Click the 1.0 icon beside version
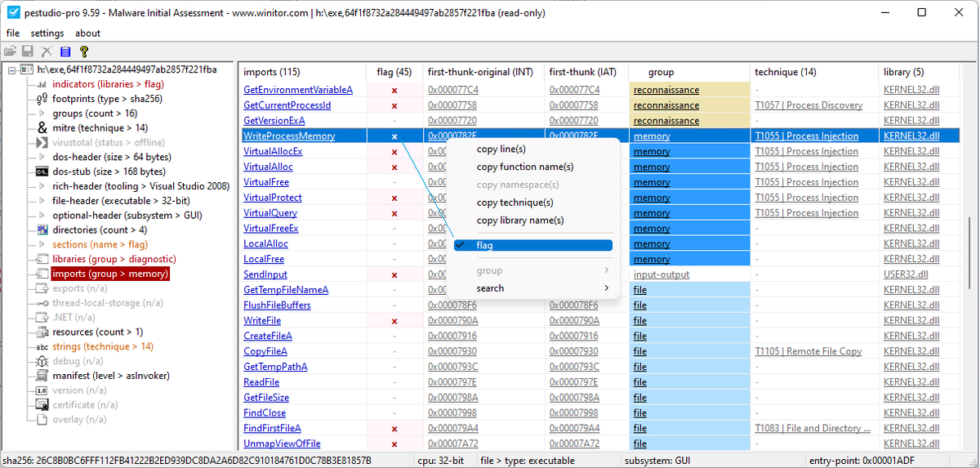 (x=42, y=390)
